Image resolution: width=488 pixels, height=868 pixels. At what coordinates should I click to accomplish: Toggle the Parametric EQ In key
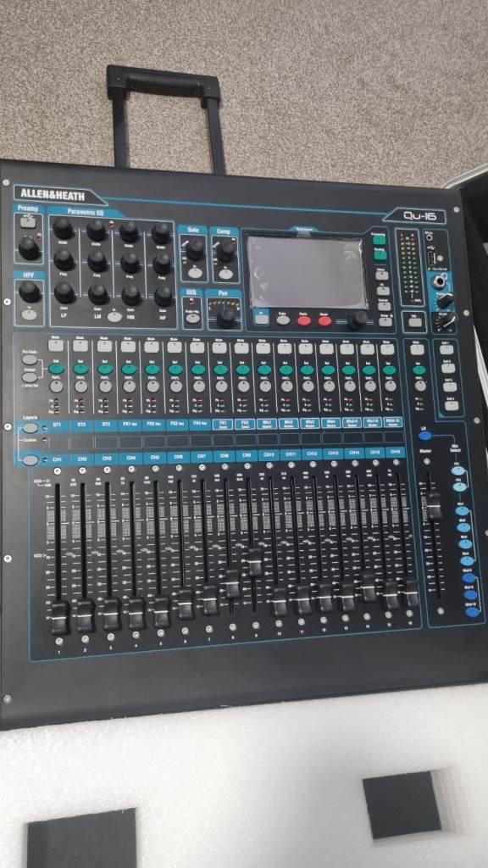(114, 316)
